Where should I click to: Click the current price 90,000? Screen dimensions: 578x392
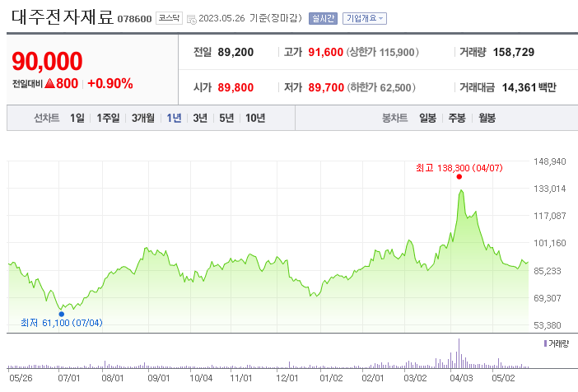tap(47, 61)
